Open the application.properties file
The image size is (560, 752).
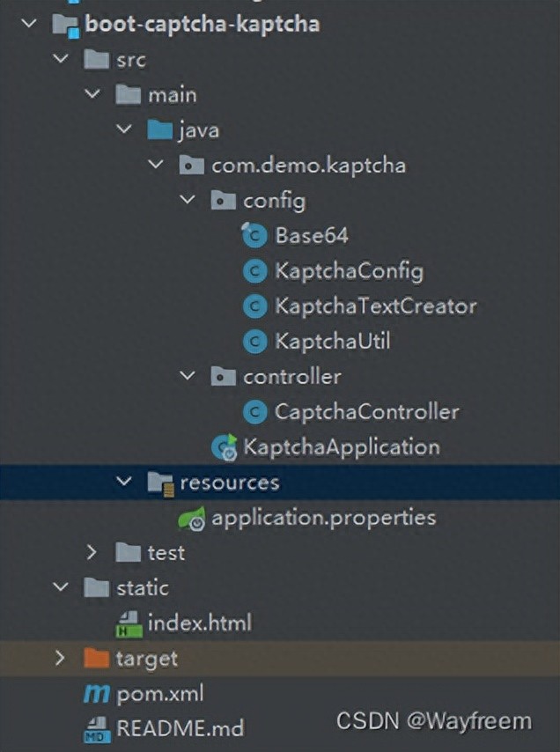[324, 519]
